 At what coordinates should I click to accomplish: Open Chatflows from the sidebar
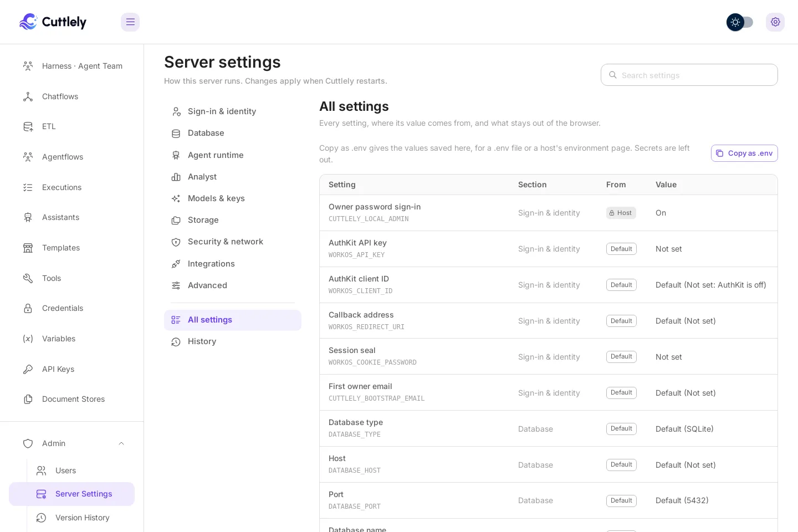pos(71,96)
